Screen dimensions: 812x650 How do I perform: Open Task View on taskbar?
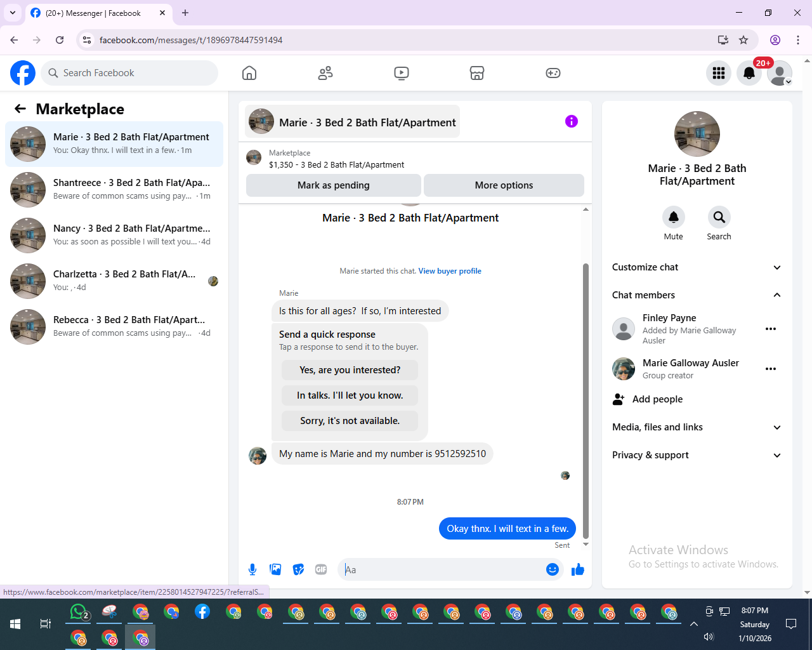pyautogui.click(x=46, y=624)
